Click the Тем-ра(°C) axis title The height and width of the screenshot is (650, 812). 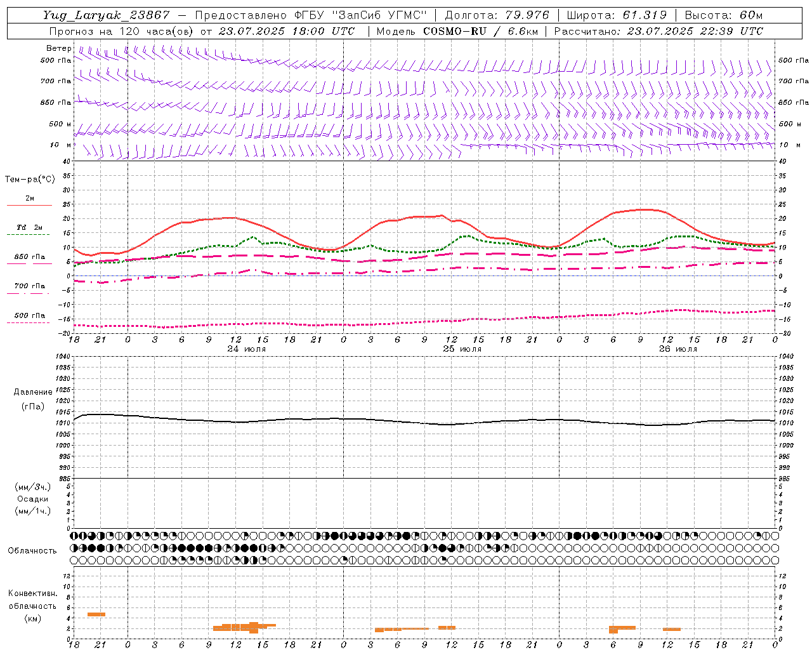30,180
